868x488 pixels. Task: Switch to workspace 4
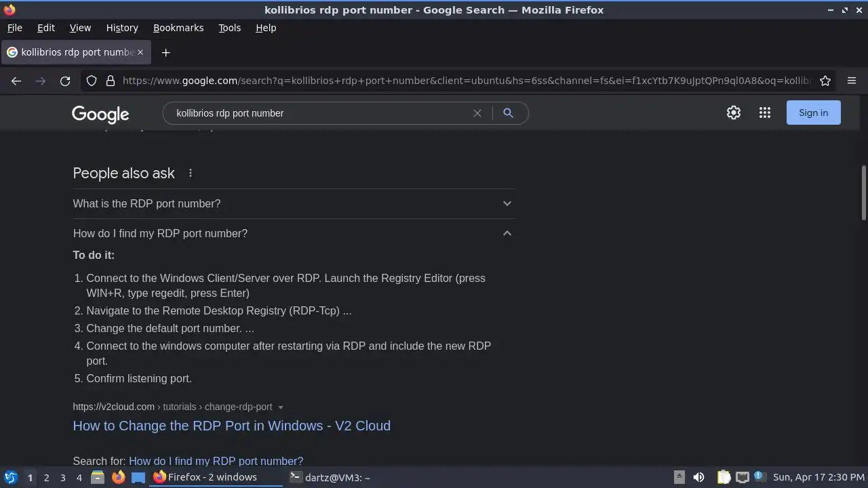click(79, 478)
